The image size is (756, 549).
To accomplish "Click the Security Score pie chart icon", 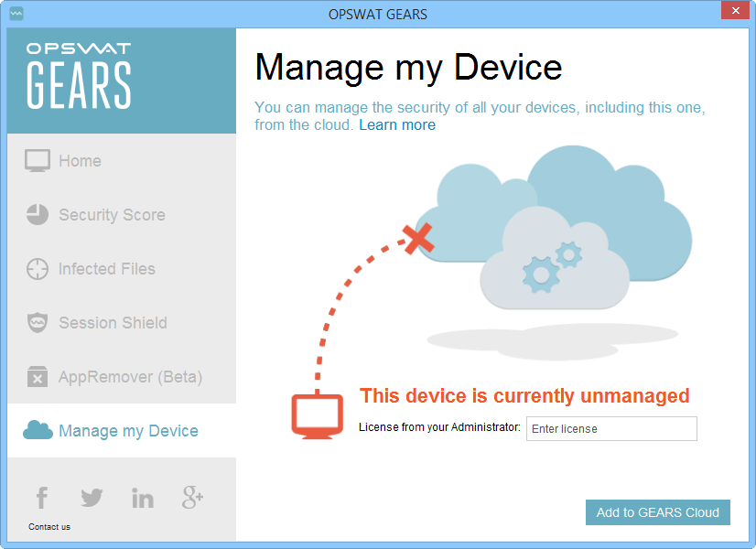I will pyautogui.click(x=38, y=214).
